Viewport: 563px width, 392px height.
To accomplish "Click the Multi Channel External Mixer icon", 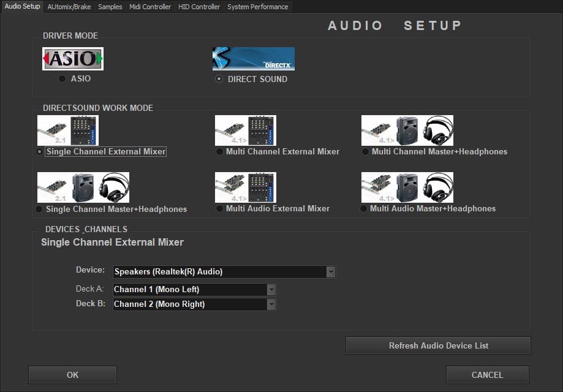I will pos(245,130).
